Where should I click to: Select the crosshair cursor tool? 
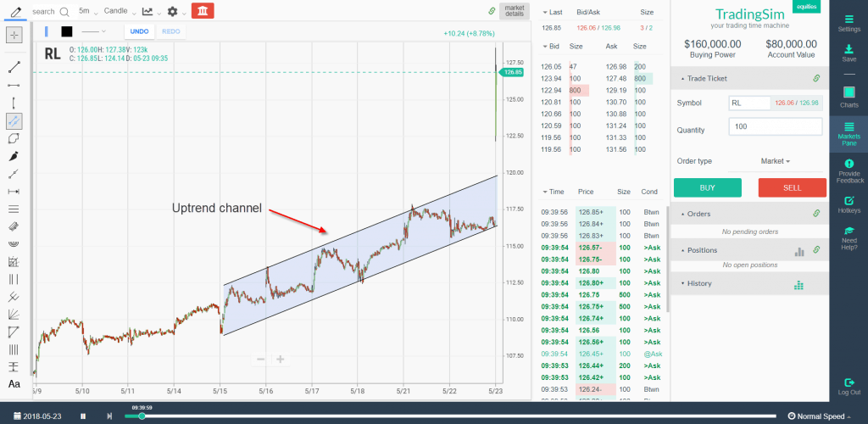14,35
